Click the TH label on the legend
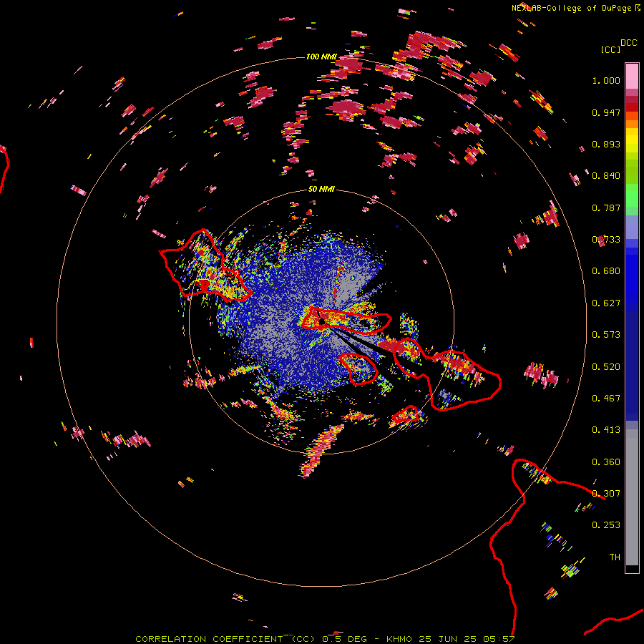Viewport: 644px width, 644px height. coord(615,557)
